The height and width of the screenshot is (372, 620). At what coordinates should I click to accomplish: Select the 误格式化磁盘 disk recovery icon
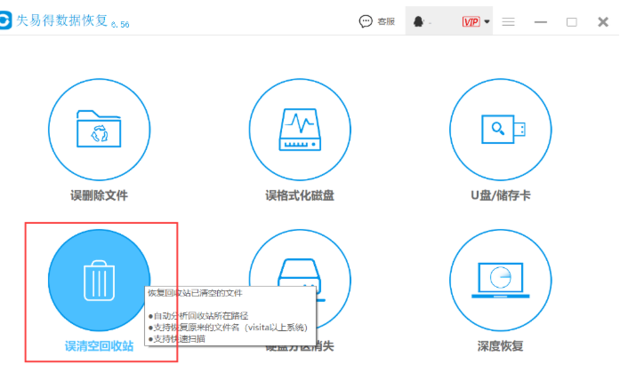[300, 130]
